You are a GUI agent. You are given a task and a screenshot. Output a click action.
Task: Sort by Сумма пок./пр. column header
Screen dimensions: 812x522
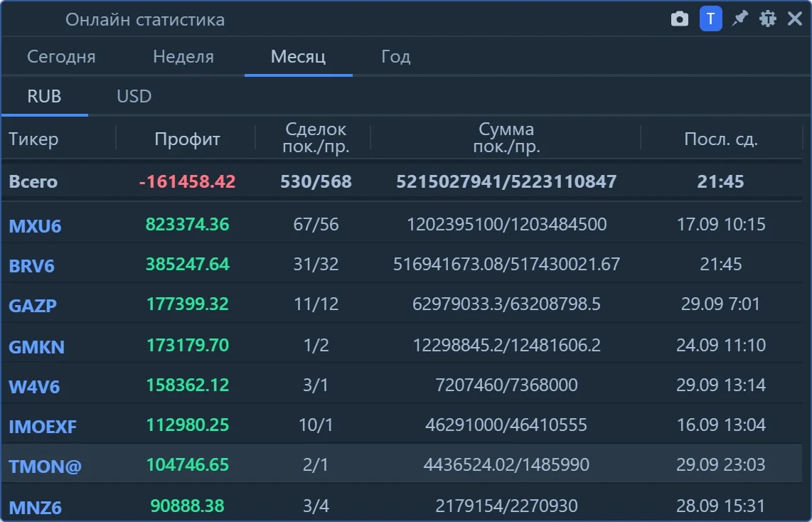506,138
